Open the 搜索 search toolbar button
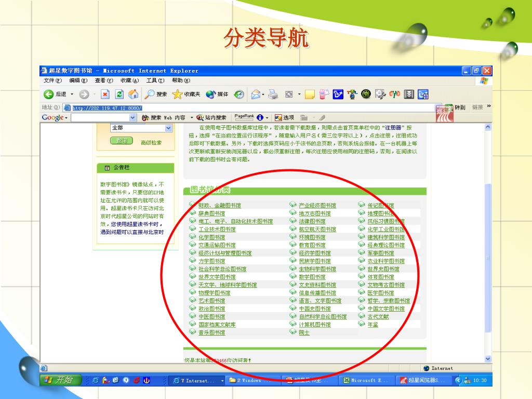The image size is (532, 399). pyautogui.click(x=156, y=95)
